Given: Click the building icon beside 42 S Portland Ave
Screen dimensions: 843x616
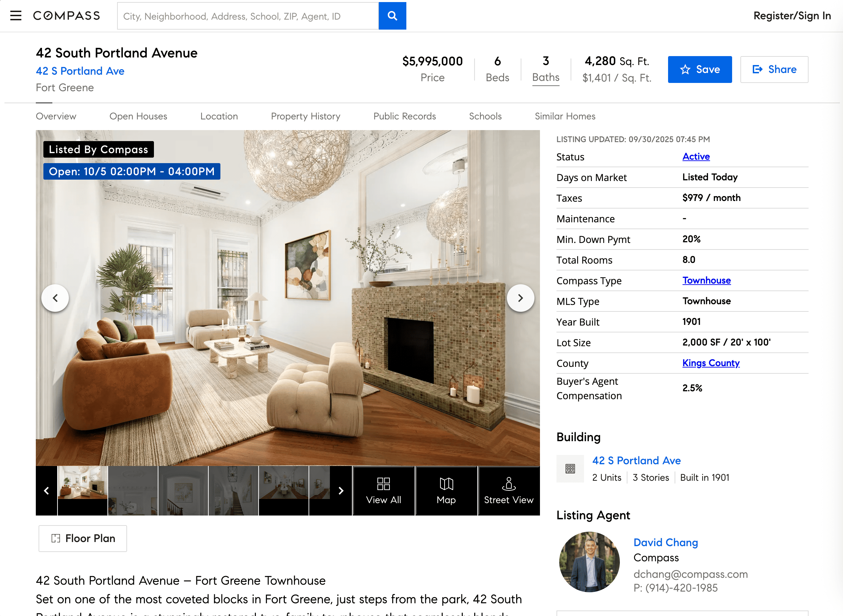Looking at the screenshot, I should pos(570,469).
